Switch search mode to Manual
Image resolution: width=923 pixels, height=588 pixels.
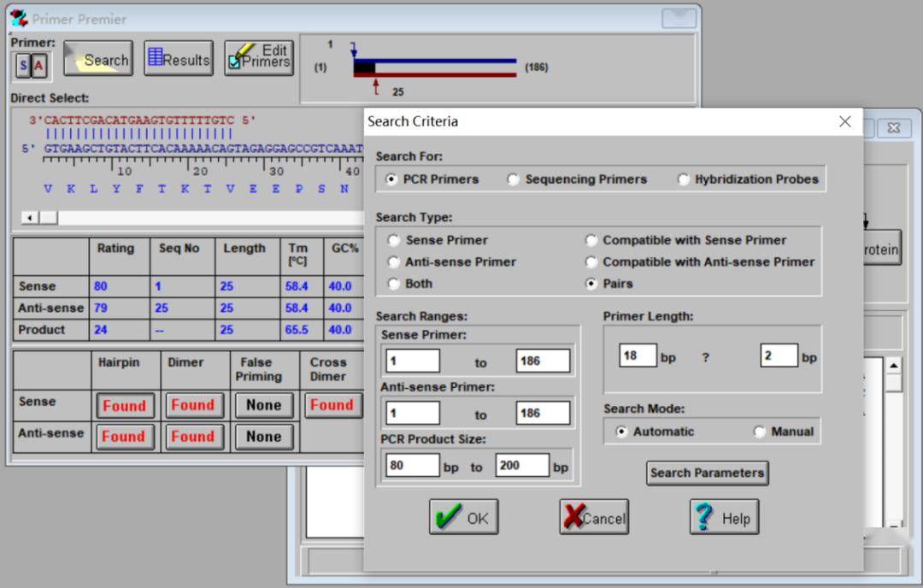point(760,432)
